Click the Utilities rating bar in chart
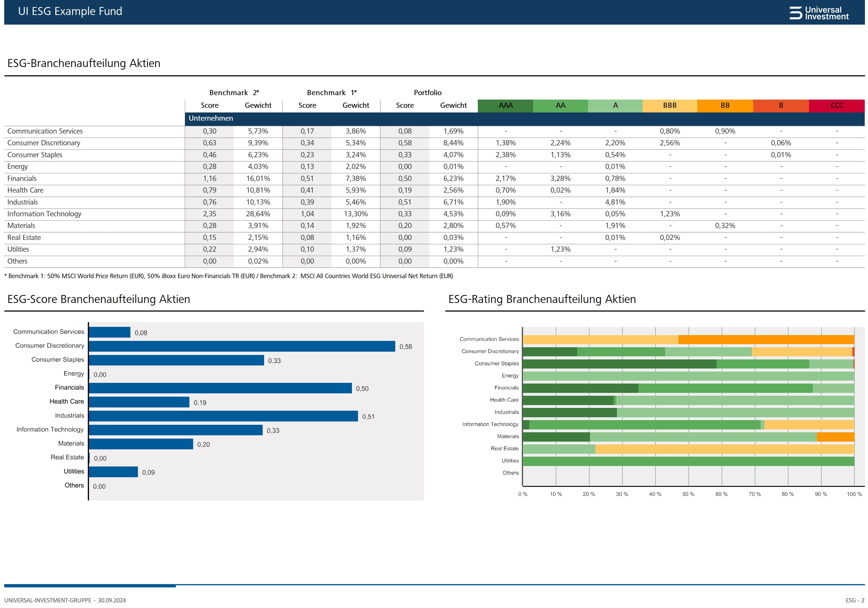The width and height of the screenshot is (868, 608). [688, 461]
